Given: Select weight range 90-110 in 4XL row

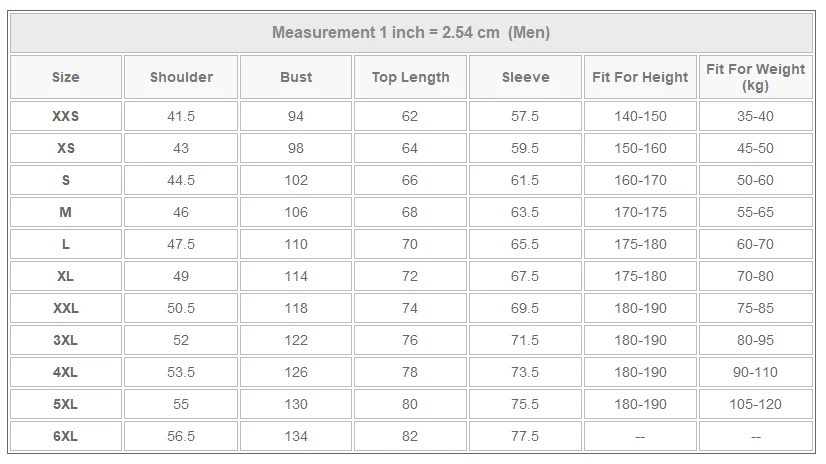Looking at the screenshot, I should click(755, 372).
